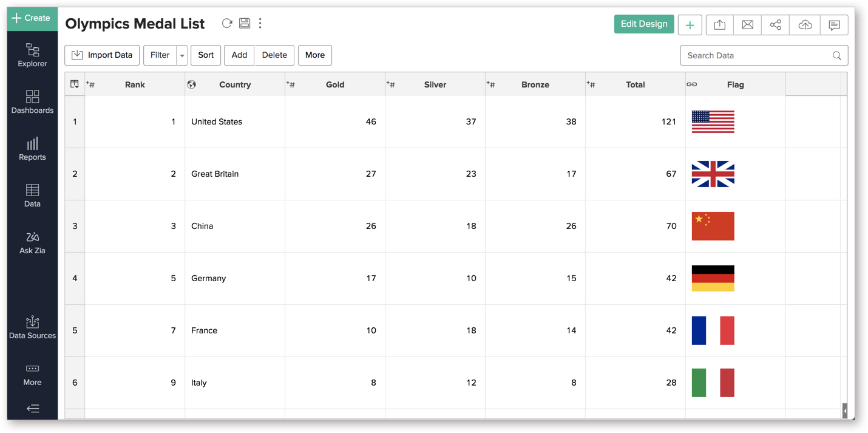
Task: Click the right side panel expand handle
Action: [844, 411]
